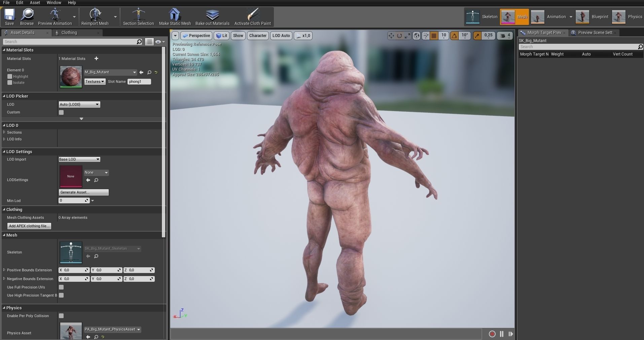Open Perspective view mode button
644x340 pixels.
point(196,36)
